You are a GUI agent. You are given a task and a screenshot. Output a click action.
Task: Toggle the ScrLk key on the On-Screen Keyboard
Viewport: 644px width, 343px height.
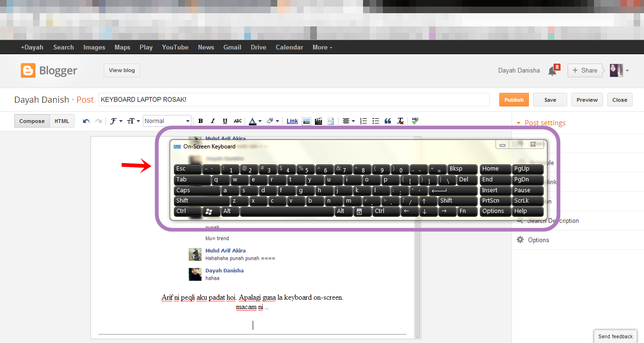[x=528, y=201]
